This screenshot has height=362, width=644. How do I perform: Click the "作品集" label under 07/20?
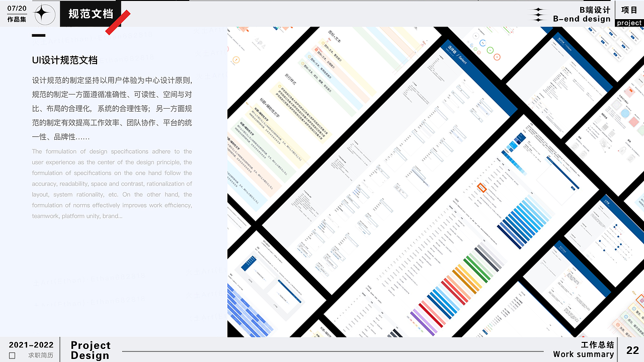(x=17, y=20)
